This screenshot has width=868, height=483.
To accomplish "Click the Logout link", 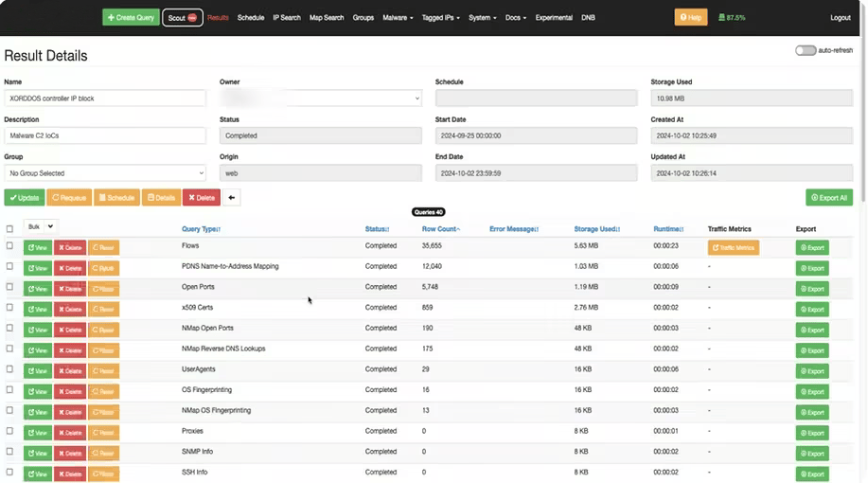I will point(840,18).
